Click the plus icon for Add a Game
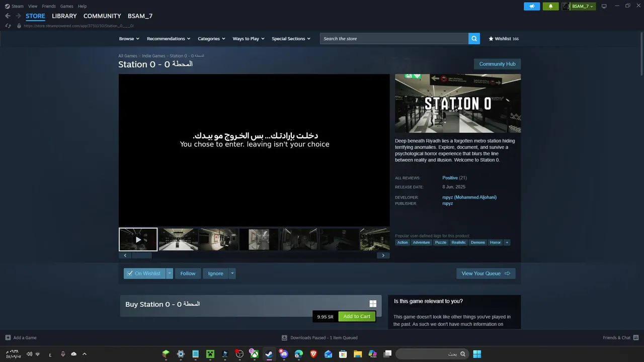This screenshot has height=362, width=644. 8,338
